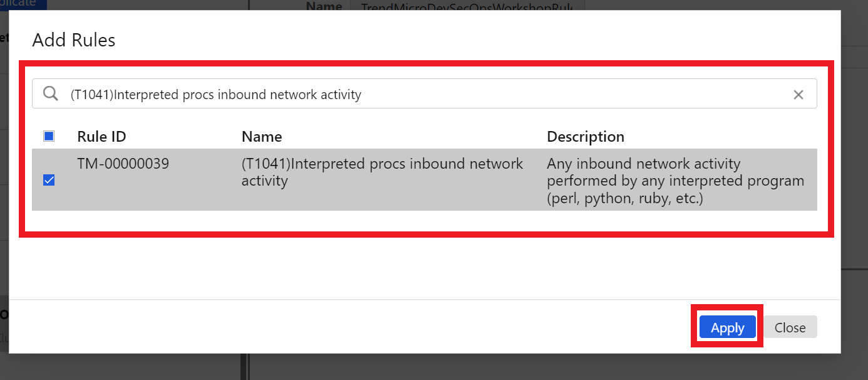868x380 pixels.
Task: Sort by the Rule ID column header
Action: pyautogui.click(x=101, y=137)
